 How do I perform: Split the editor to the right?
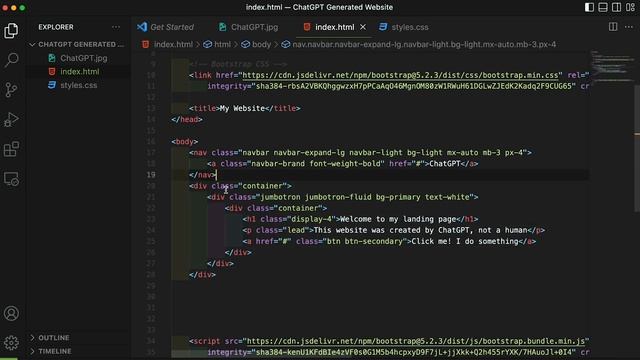[613, 27]
